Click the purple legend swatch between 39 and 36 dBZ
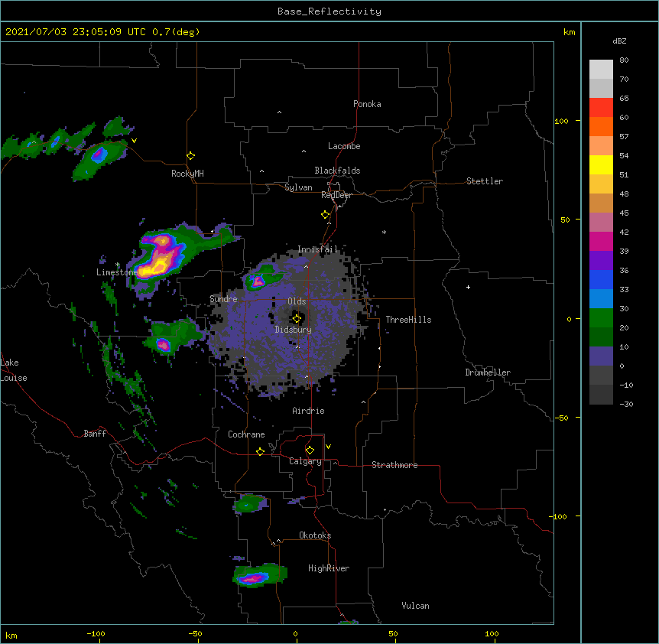Screen dimensions: 659x644 [601, 261]
